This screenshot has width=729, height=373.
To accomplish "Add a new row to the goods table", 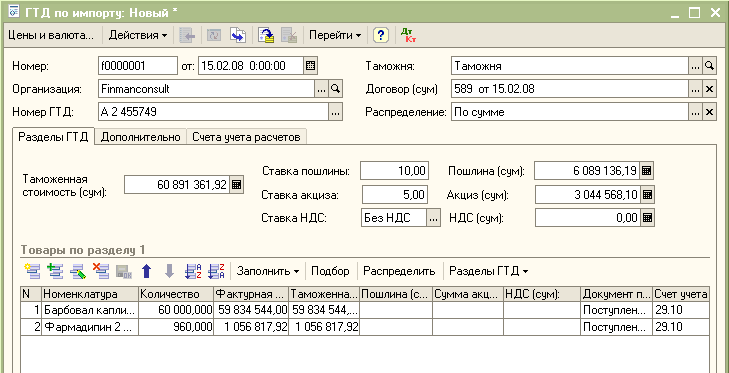I will point(32,271).
